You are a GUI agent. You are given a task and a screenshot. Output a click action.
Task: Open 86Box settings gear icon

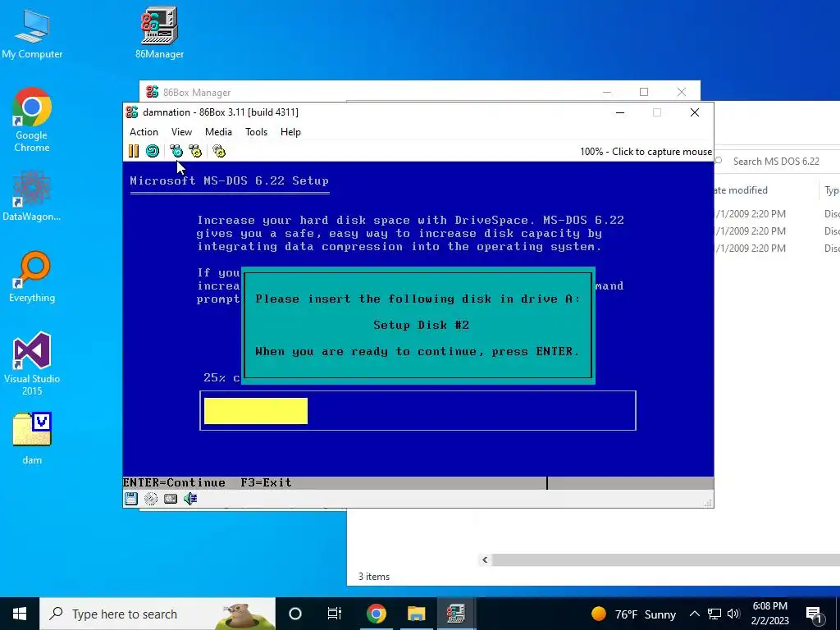[x=219, y=152]
